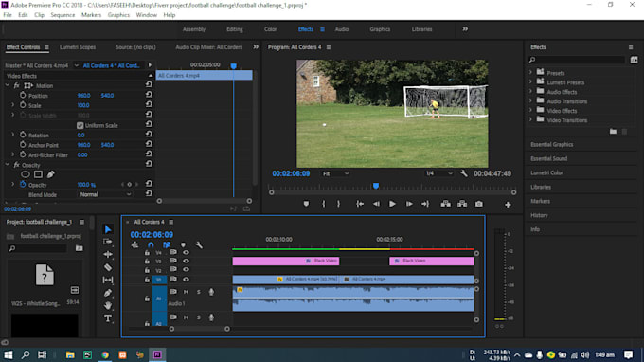Step forward one frame in program monitor
Screen dimensions: 644x362
[409, 204]
